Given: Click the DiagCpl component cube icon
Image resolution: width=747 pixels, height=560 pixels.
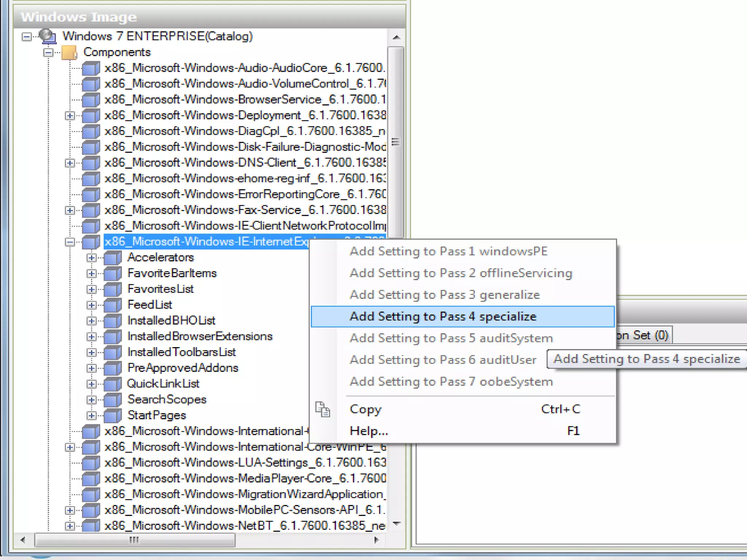Looking at the screenshot, I should (x=91, y=131).
